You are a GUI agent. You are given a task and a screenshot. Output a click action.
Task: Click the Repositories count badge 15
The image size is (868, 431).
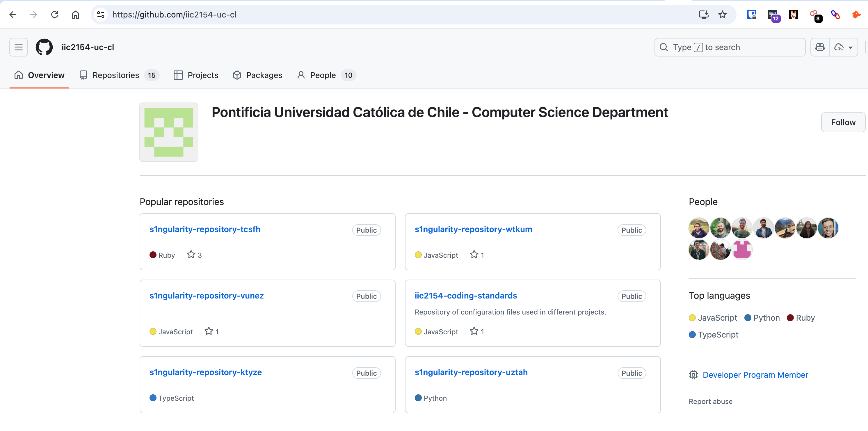tap(152, 75)
